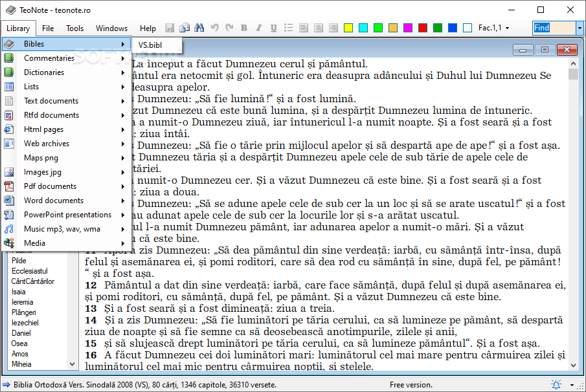Click the Dictionaries green book icon
The width and height of the screenshot is (586, 392).
point(9,72)
